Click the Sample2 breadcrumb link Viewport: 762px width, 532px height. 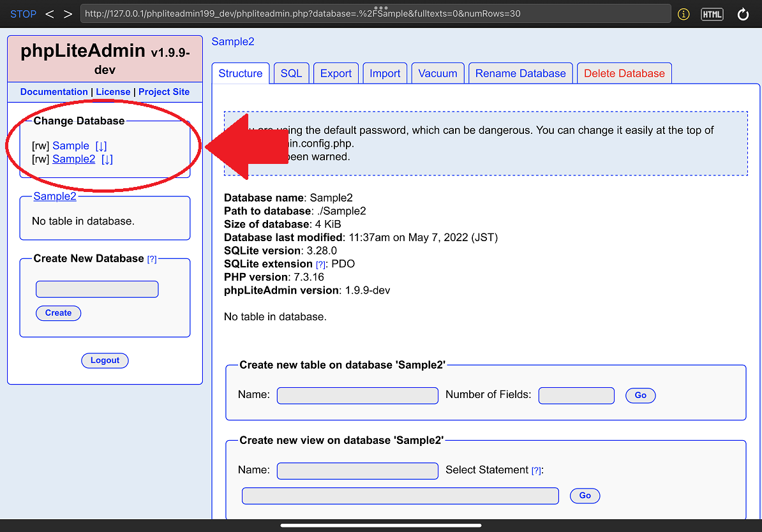tap(233, 42)
